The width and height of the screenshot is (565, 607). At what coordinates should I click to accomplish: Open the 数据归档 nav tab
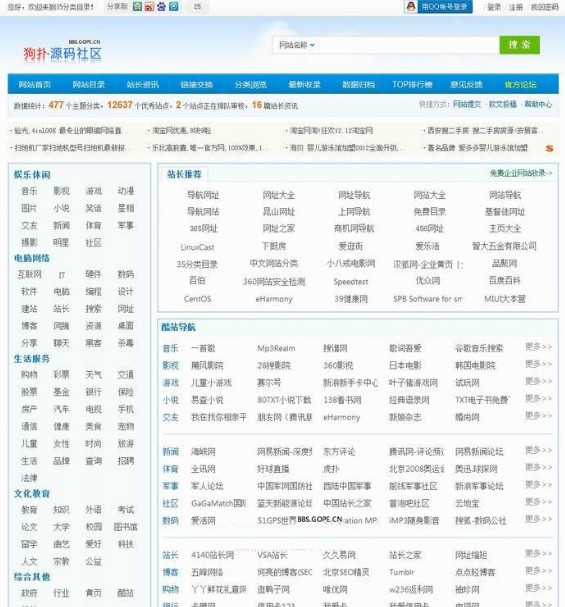click(358, 84)
